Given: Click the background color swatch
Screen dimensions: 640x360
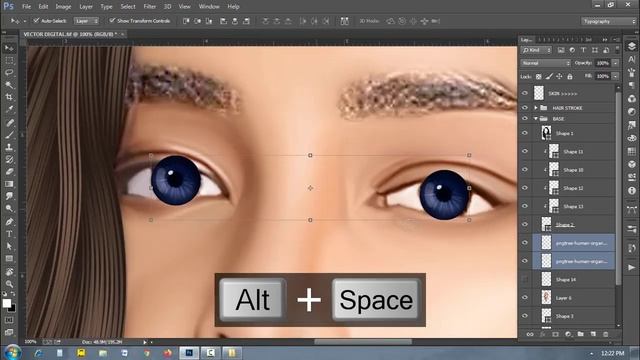Looking at the screenshot, I should click(x=12, y=309).
